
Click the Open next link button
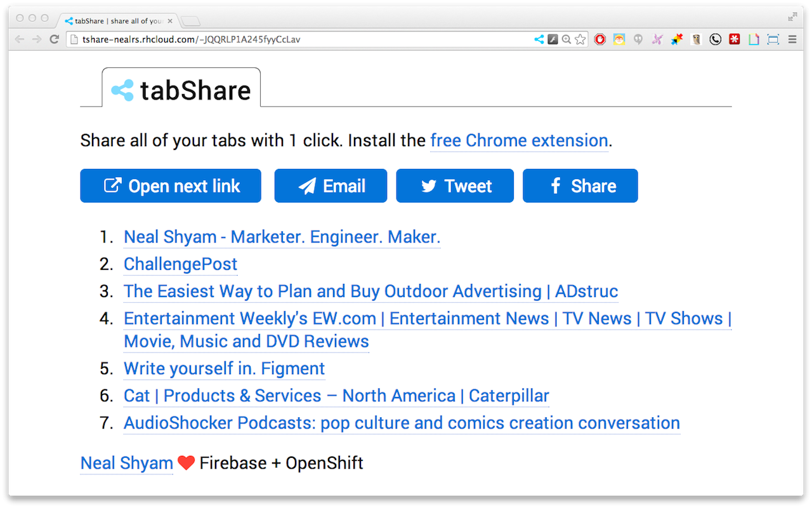click(x=171, y=186)
